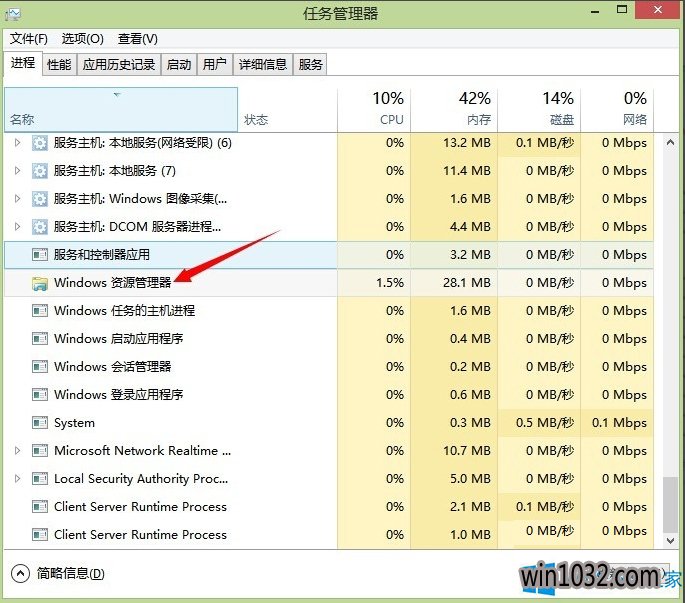Switch to the 性能 tab

pos(59,65)
